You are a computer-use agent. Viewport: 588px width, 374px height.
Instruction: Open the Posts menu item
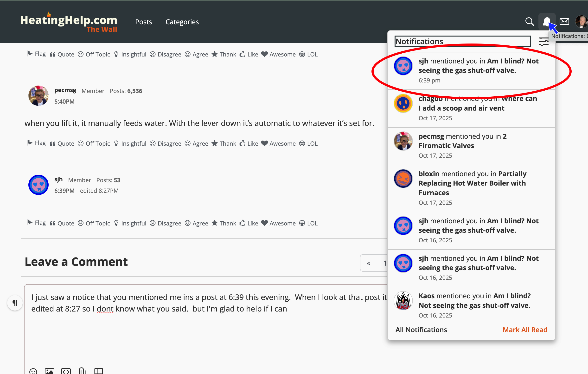pyautogui.click(x=144, y=22)
